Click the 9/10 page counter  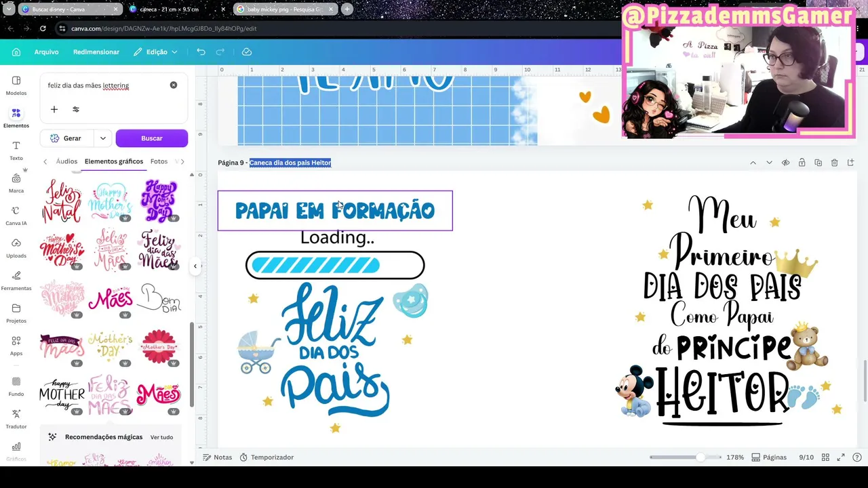point(806,457)
